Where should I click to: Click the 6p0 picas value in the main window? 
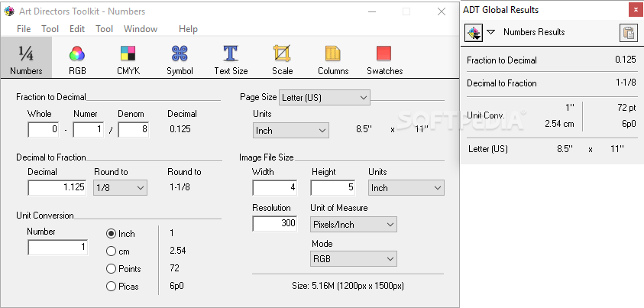(x=176, y=287)
